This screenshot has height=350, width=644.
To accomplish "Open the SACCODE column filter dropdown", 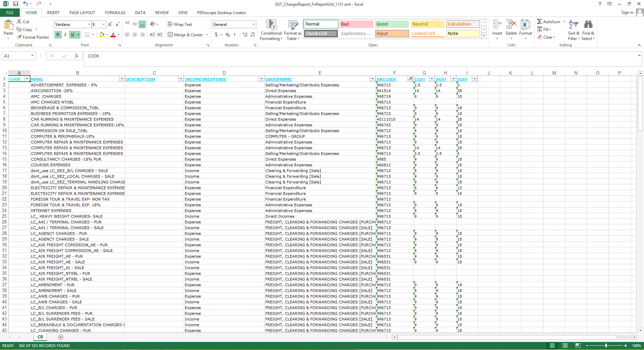I will [x=410, y=79].
